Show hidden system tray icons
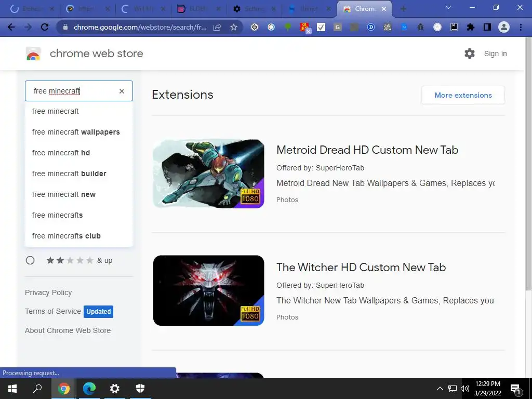532x399 pixels. (440, 389)
